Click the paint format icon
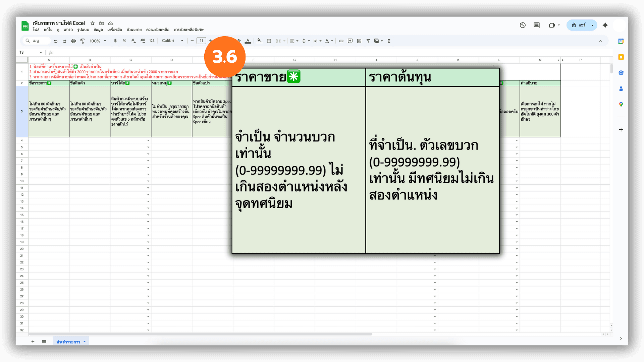This screenshot has height=362, width=644. (83, 41)
